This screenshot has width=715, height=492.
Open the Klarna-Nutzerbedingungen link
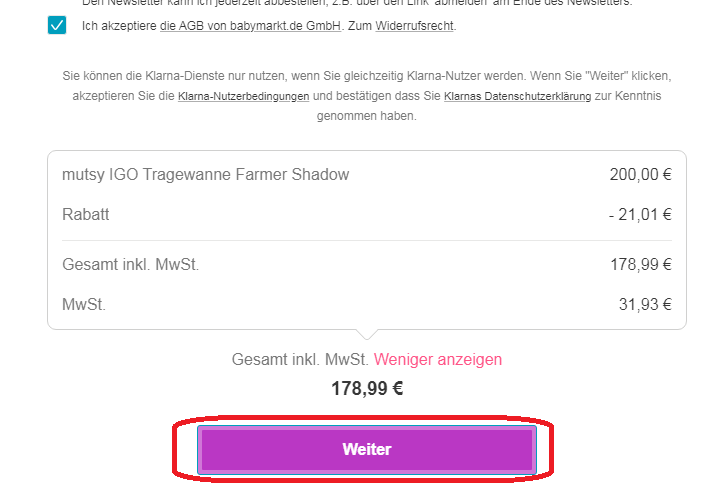(x=244, y=97)
